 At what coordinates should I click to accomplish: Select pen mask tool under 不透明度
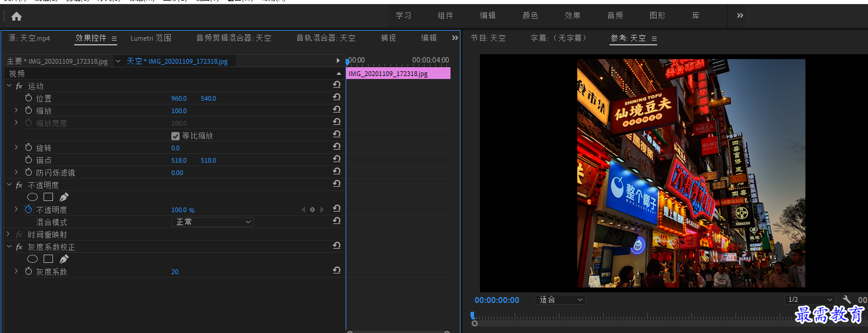[64, 197]
